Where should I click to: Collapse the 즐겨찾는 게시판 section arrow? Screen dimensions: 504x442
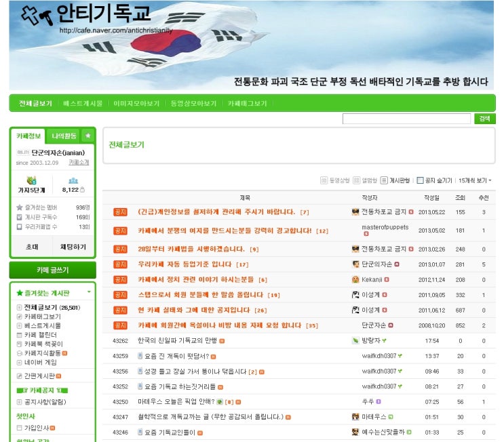click(x=88, y=293)
